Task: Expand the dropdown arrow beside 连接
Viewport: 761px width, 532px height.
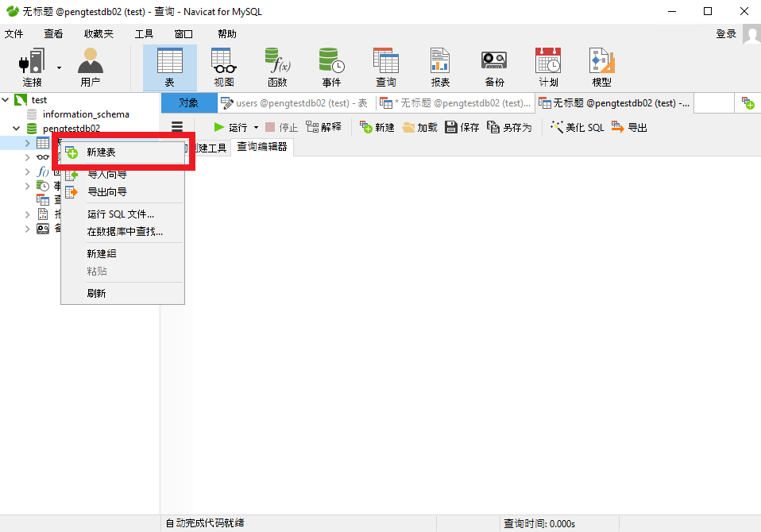Action: pos(60,68)
